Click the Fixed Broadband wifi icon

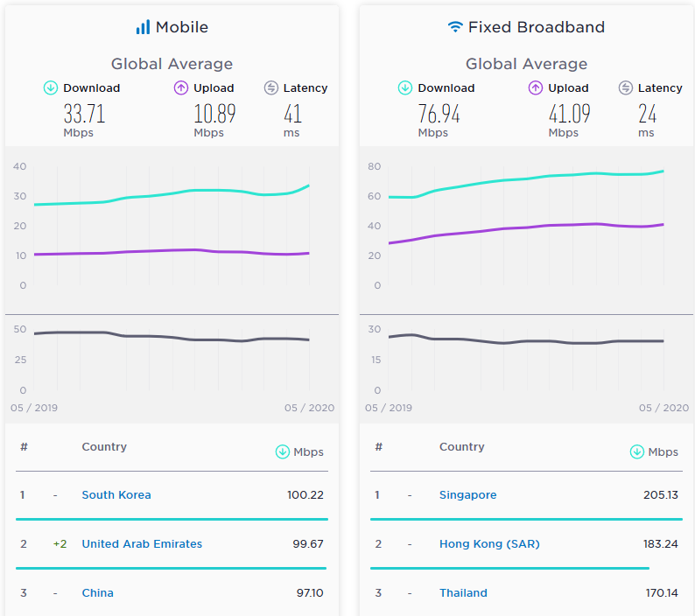[455, 27]
